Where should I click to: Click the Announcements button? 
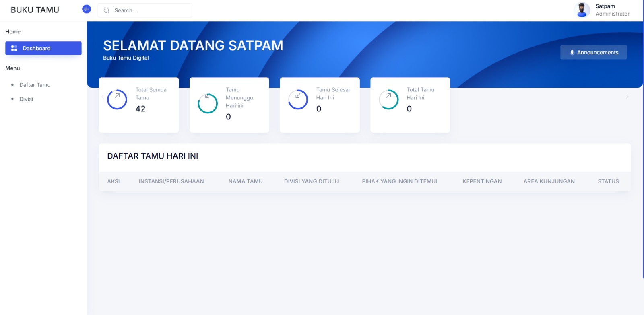tap(593, 52)
